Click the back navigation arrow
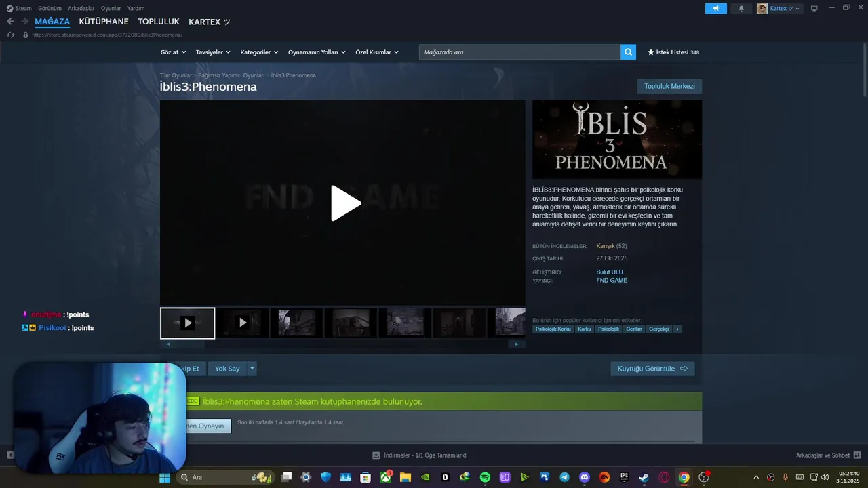Image resolution: width=868 pixels, height=488 pixels. 10,22
